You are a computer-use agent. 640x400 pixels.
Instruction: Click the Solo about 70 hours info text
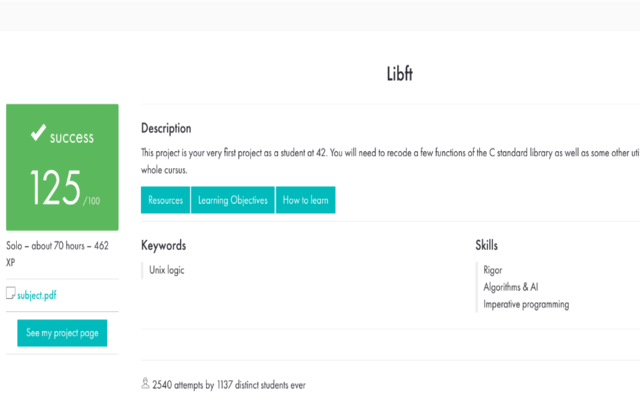(x=58, y=254)
